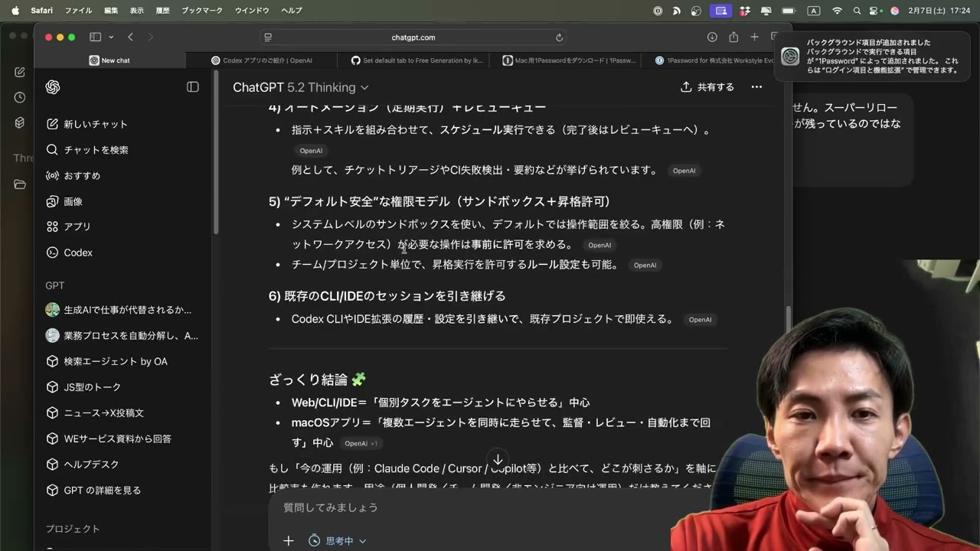980x551 pixels.
Task: Reload the page in Safari
Action: 559,37
